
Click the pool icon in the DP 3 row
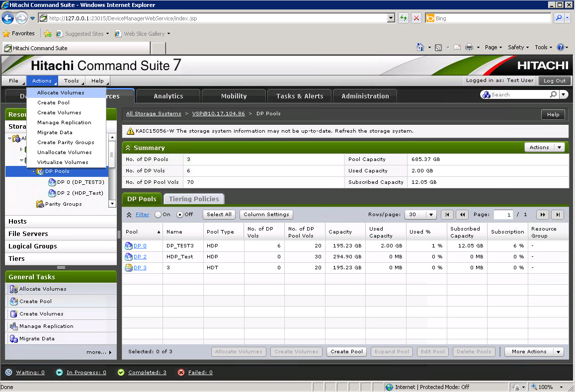pos(129,268)
